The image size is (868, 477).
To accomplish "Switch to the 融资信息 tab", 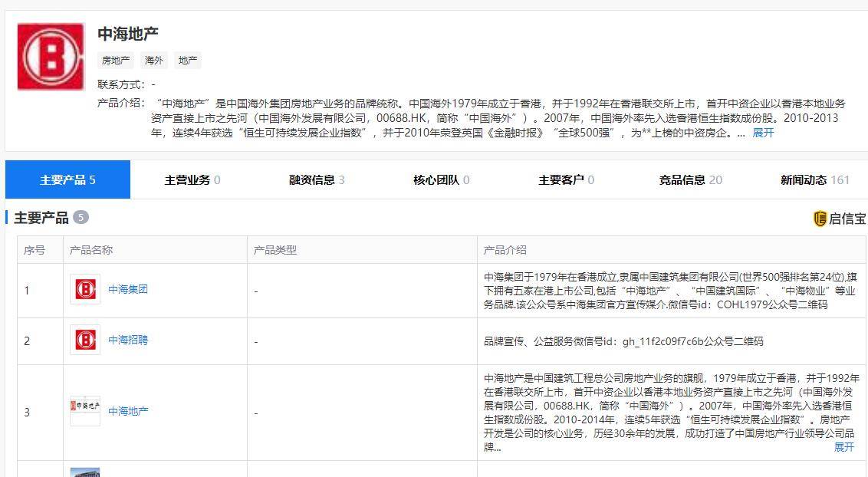I will click(x=311, y=179).
